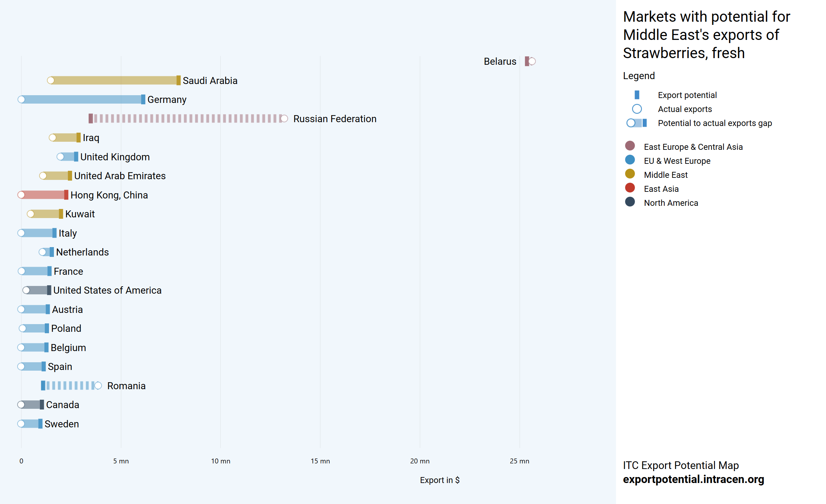Click Saudi Arabia export potential end marker
The width and height of the screenshot is (826, 504).
tap(178, 80)
